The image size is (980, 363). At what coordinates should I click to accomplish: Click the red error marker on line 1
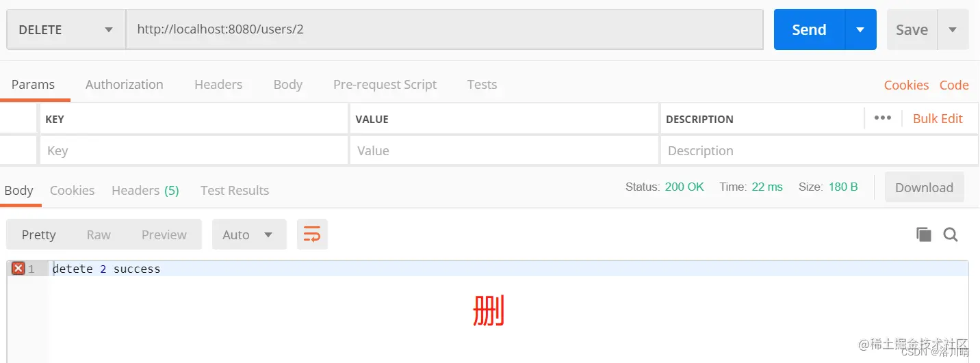(x=18, y=269)
